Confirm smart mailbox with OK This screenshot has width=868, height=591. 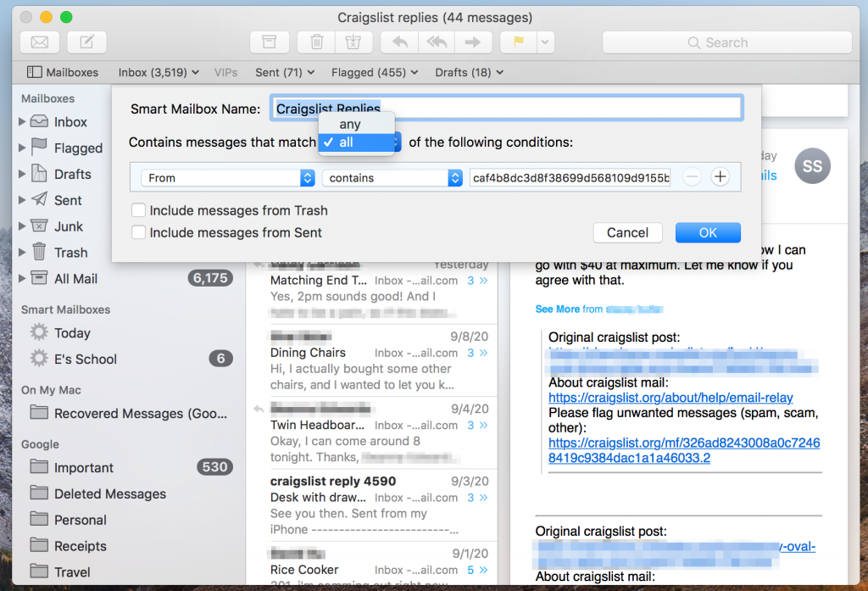(708, 232)
